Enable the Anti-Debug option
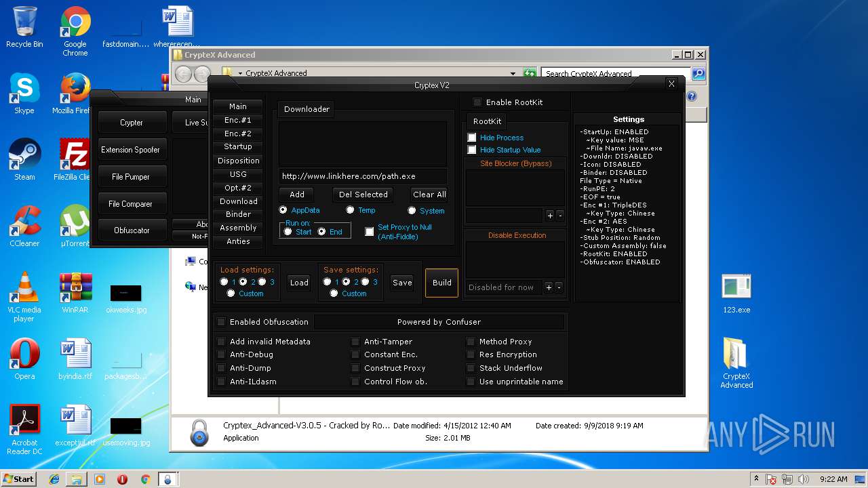 pos(221,354)
